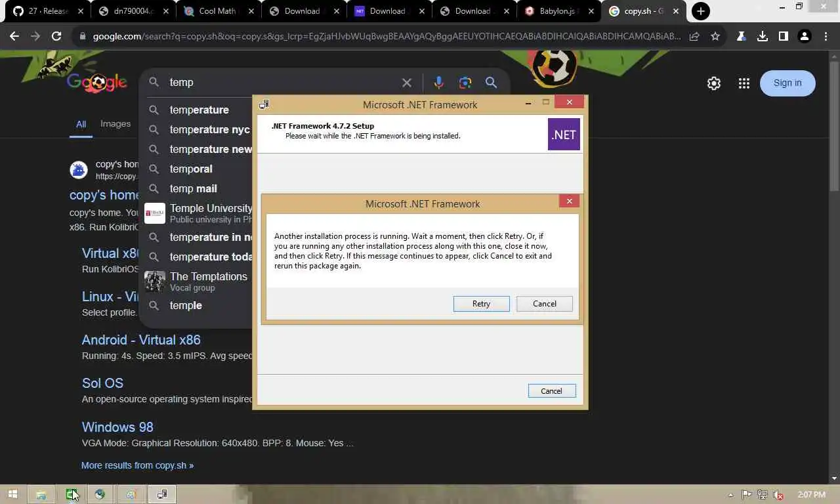Open the Google apps grid
The width and height of the screenshot is (840, 504).
pyautogui.click(x=744, y=83)
